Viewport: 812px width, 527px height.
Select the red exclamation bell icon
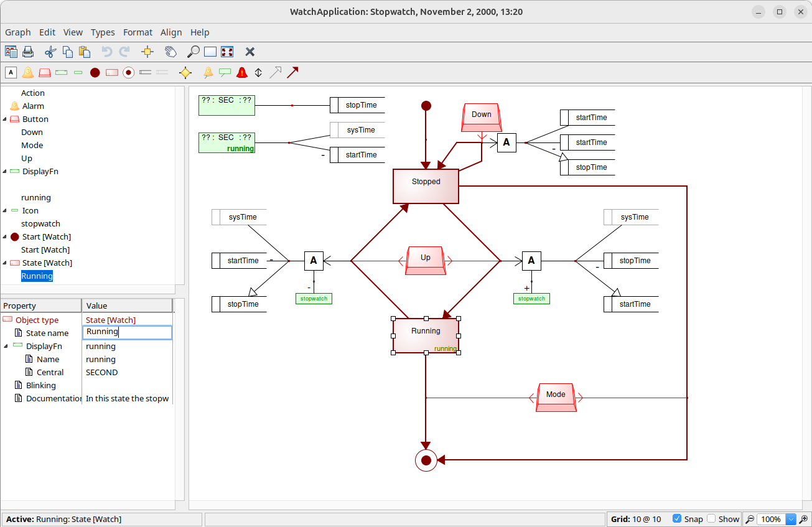242,73
